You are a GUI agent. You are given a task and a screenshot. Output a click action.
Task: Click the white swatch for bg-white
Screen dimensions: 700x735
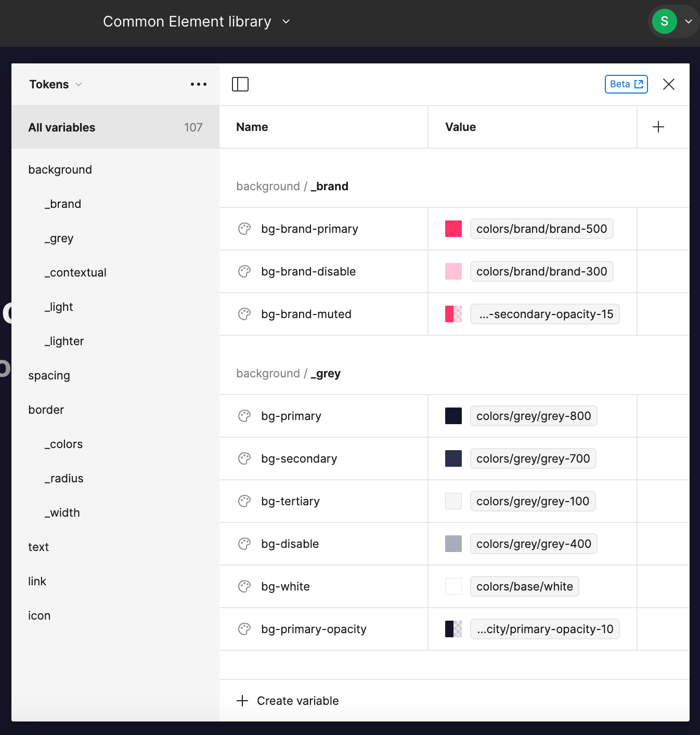(453, 586)
